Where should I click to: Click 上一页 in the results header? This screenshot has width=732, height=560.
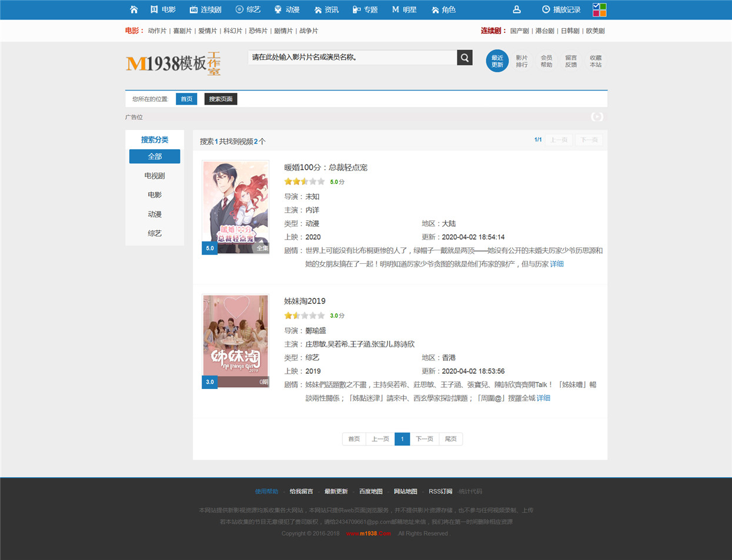[x=559, y=140]
